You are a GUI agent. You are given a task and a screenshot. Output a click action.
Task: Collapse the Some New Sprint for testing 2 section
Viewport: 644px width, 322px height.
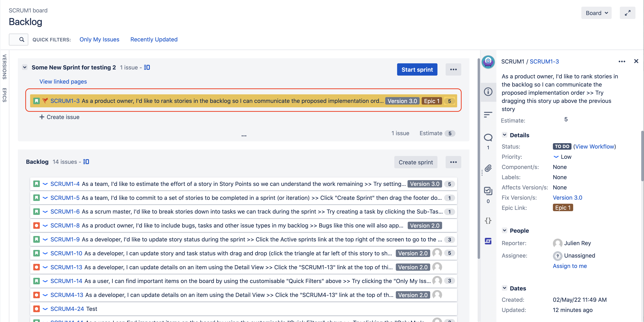(25, 67)
